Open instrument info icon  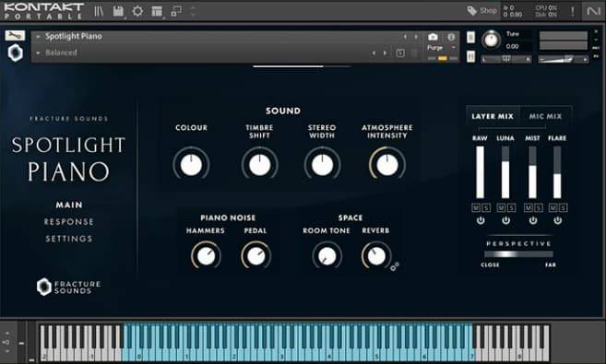[451, 37]
